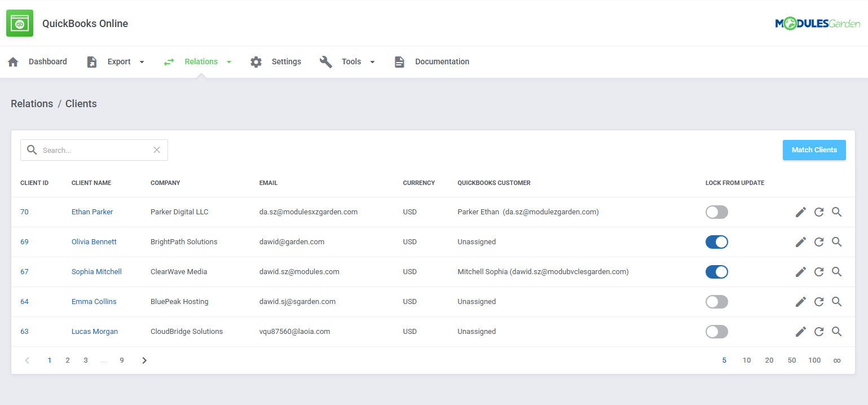Click the Tools wrench icon
This screenshot has width=868, height=405.
click(x=326, y=62)
